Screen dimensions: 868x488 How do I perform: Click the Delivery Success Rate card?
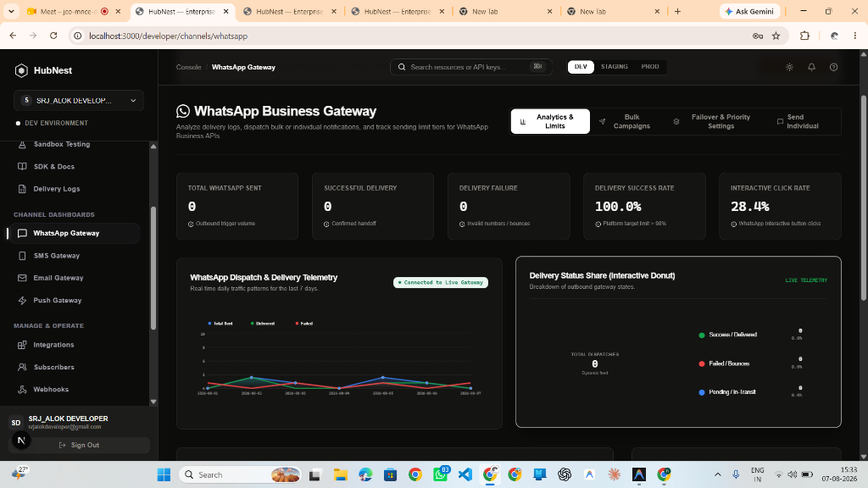click(x=644, y=206)
